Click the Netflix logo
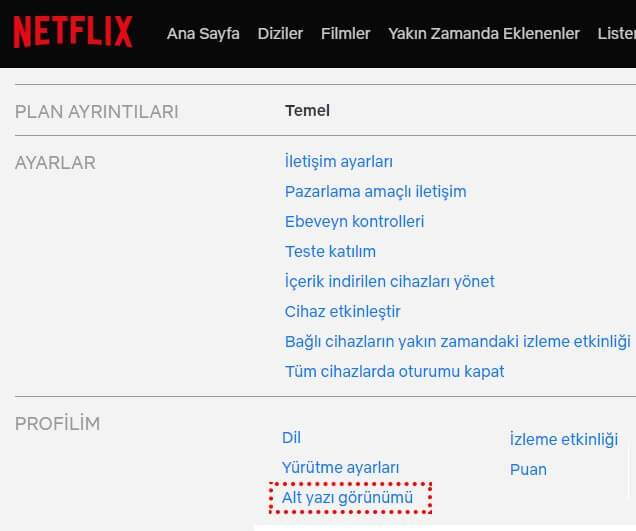 point(72,32)
